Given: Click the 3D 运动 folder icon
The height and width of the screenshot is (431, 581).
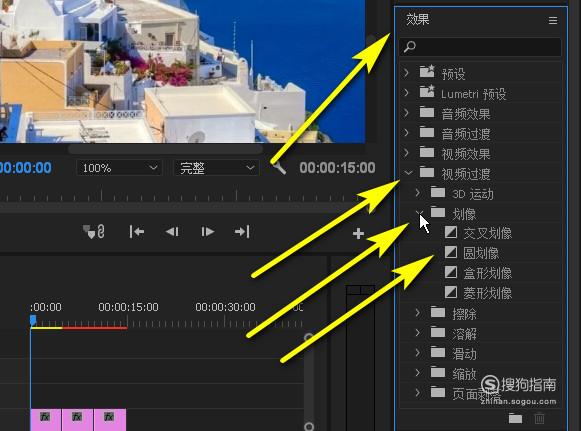Looking at the screenshot, I should tap(438, 192).
